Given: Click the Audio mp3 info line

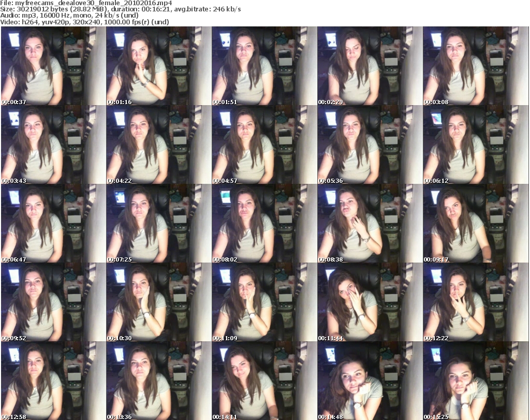Looking at the screenshot, I should (69, 16).
